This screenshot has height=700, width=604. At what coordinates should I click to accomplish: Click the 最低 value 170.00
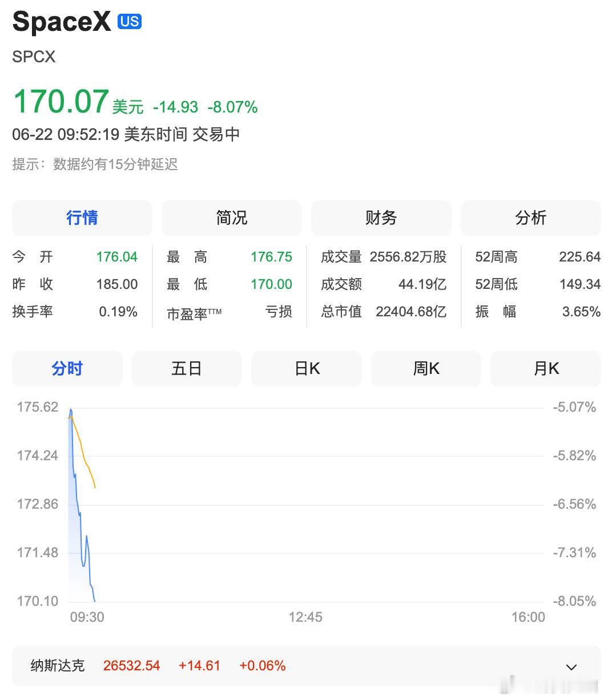click(x=272, y=284)
